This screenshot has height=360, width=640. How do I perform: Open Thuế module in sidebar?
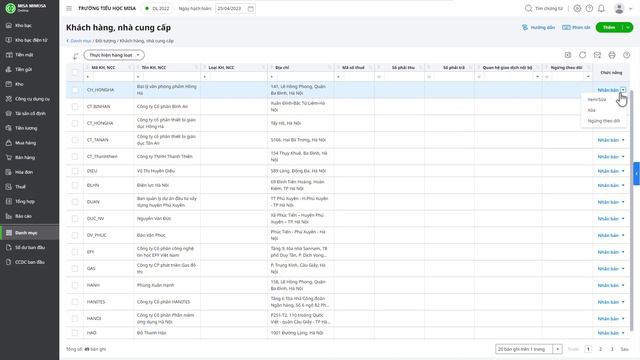coord(20,187)
